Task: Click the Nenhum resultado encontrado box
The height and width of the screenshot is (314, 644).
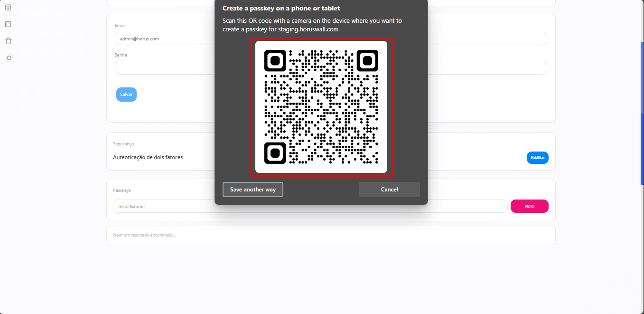Action: click(x=330, y=235)
